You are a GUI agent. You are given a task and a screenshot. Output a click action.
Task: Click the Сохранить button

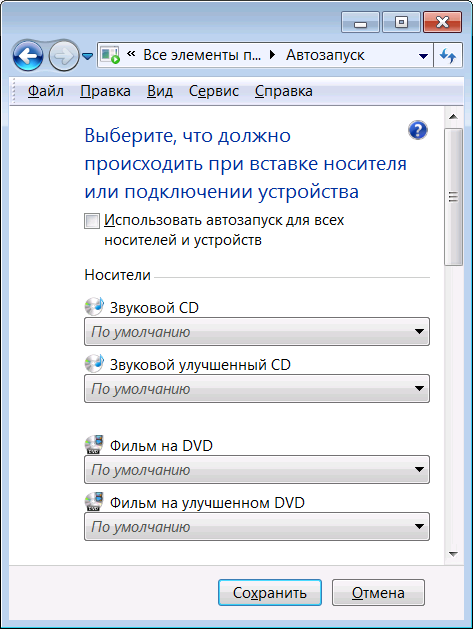tap(270, 592)
